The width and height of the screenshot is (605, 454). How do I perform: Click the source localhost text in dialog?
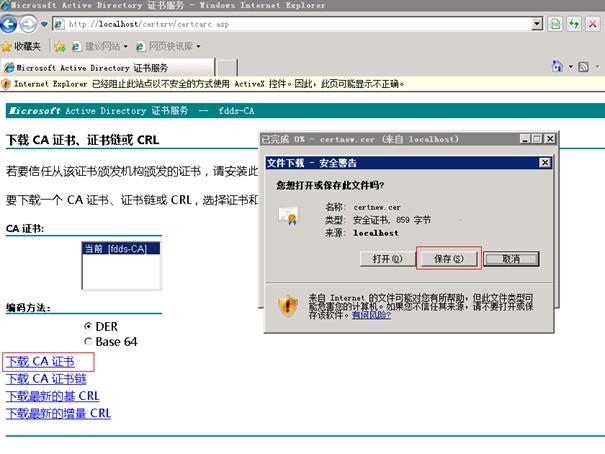pyautogui.click(x=376, y=233)
